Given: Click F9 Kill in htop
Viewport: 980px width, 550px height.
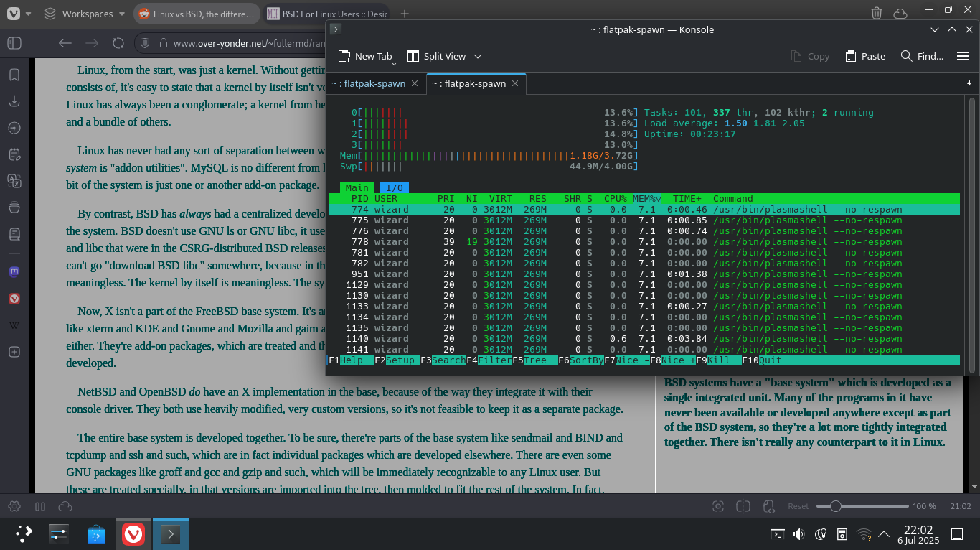Looking at the screenshot, I should (x=719, y=360).
